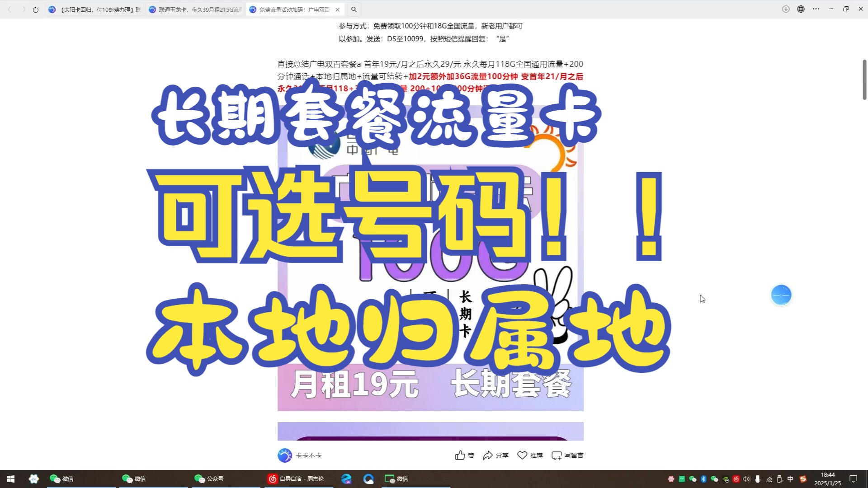Image resolution: width=868 pixels, height=488 pixels.
Task: Open the Windows Start menu
Action: pos(11,479)
